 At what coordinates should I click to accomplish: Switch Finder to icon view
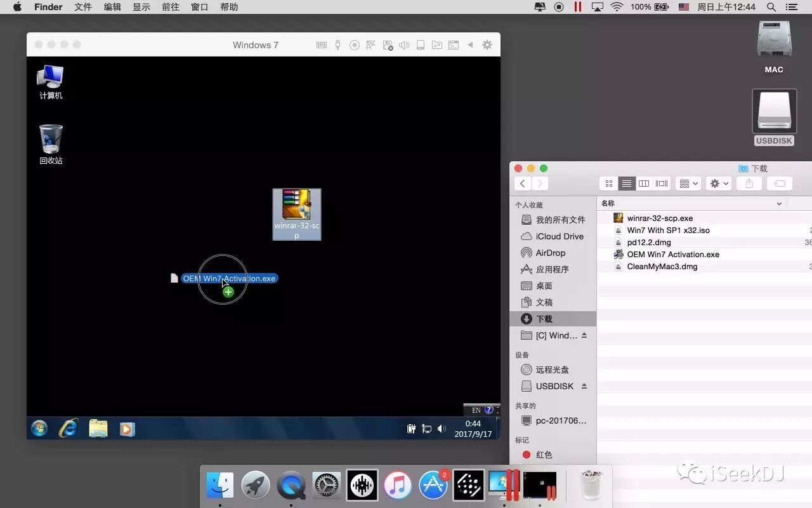point(609,184)
